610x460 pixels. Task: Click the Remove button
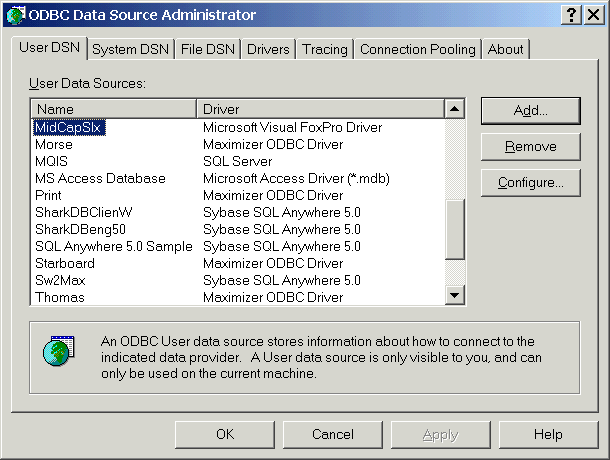pos(531,147)
